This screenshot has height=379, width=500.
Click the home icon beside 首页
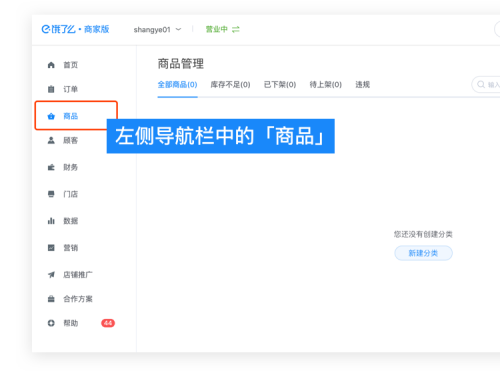pyautogui.click(x=51, y=65)
